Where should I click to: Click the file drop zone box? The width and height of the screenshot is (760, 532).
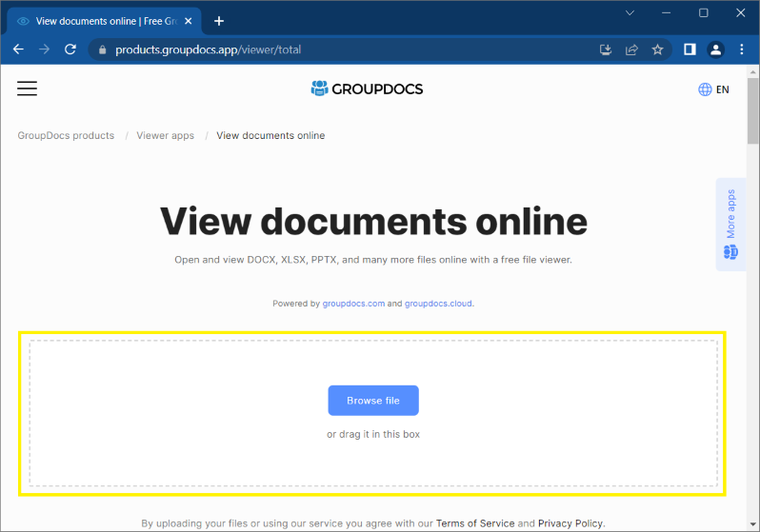click(x=373, y=413)
